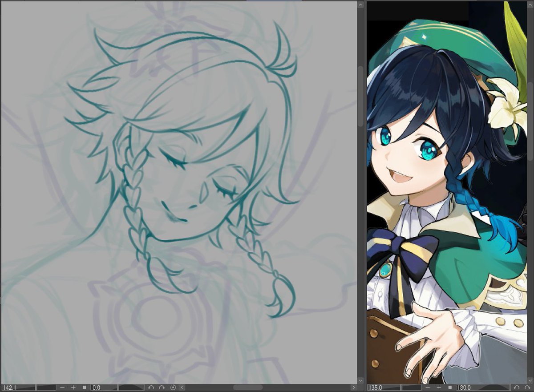Click the left scroll arrow of the sketch canvas

[182, 388]
